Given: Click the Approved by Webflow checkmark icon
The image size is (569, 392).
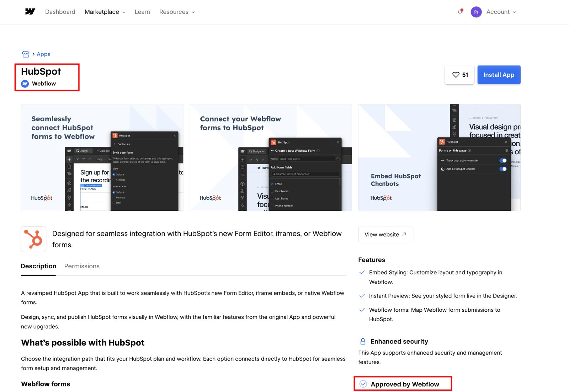Looking at the screenshot, I should [x=363, y=384].
